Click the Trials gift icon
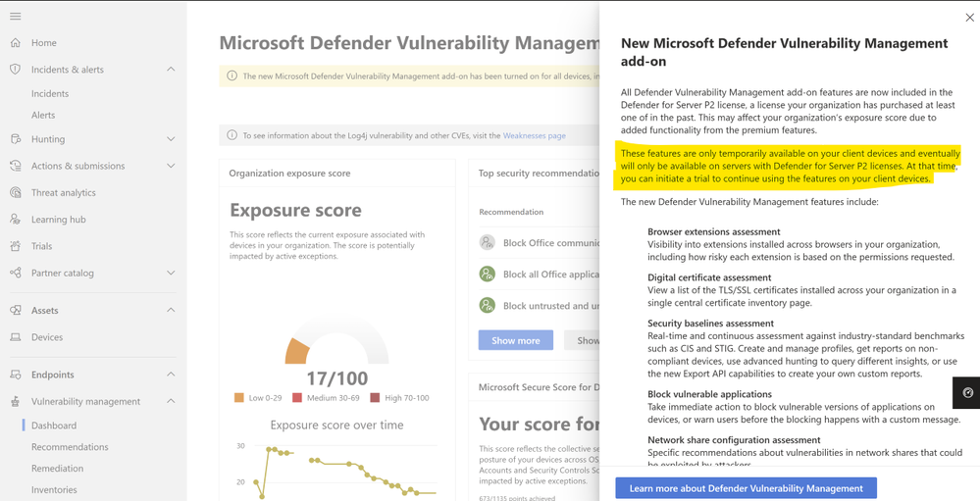The width and height of the screenshot is (980, 501). tap(15, 246)
